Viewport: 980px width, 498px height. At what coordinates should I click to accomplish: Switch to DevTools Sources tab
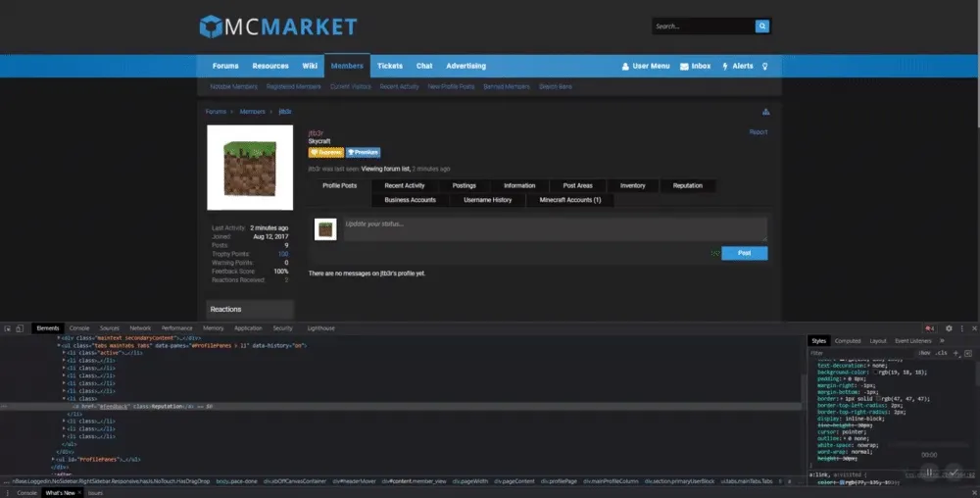110,328
